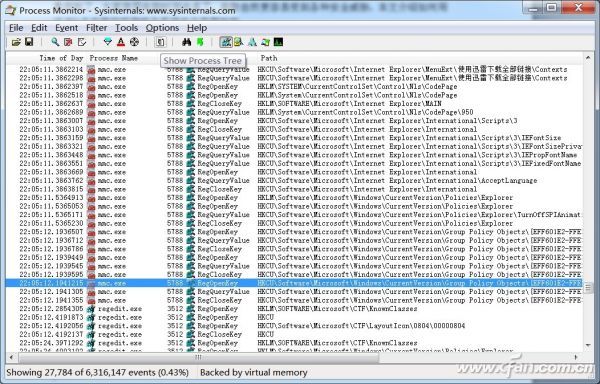The height and width of the screenshot is (384, 600).
Task: Click regedit.exe icon in row 22:05:12.2854305
Action: pyautogui.click(x=91, y=309)
